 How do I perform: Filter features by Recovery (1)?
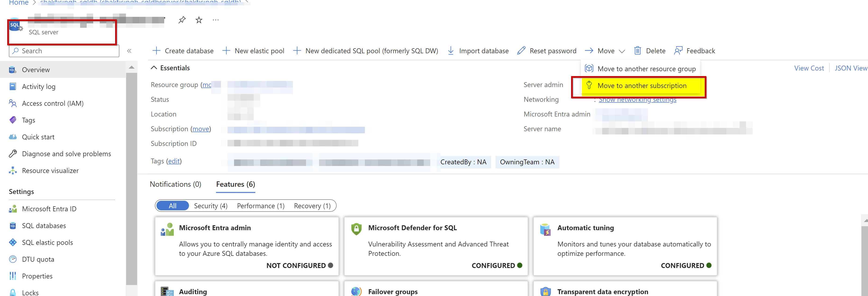tap(312, 206)
